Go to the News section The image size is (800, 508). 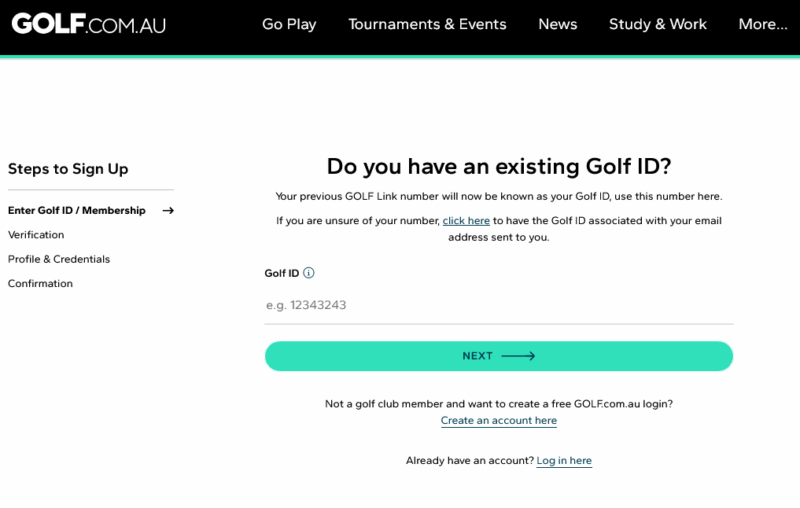pyautogui.click(x=557, y=24)
